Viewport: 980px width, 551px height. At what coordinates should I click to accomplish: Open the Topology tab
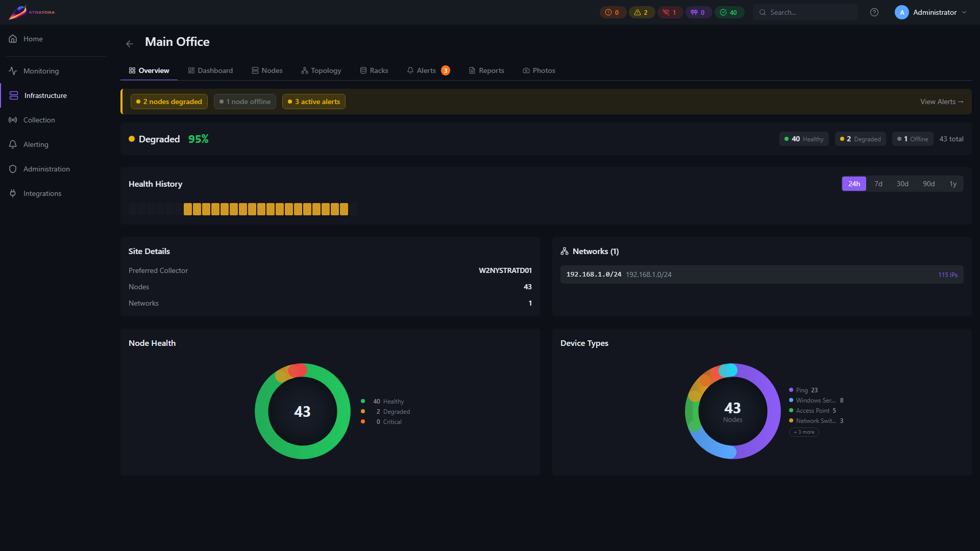pos(321,70)
